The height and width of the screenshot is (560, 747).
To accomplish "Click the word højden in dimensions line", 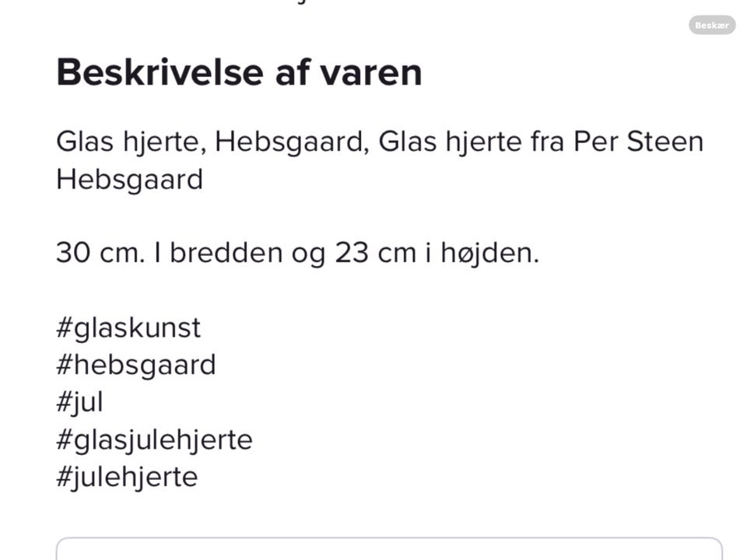I will point(489,254).
